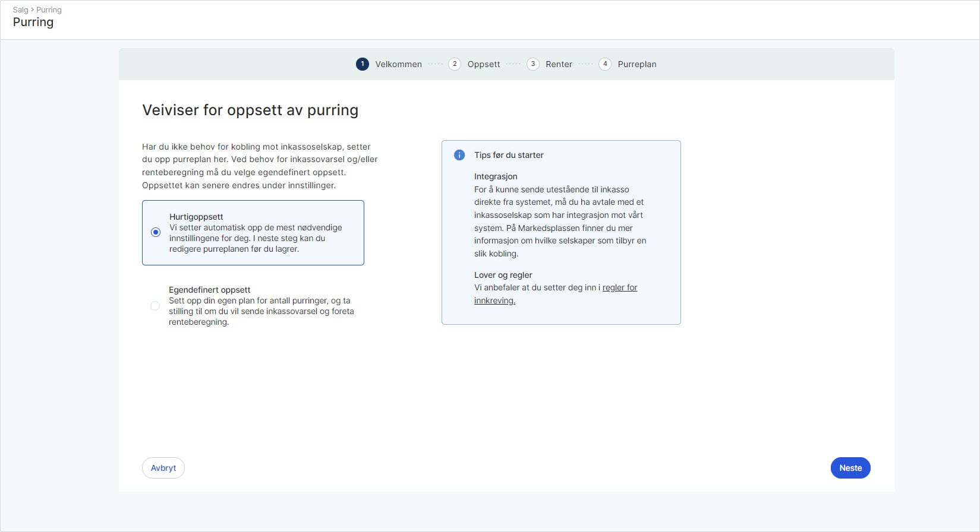The height and width of the screenshot is (532, 980).
Task: Click the Egendefinert oppsett option title text
Action: 209,290
